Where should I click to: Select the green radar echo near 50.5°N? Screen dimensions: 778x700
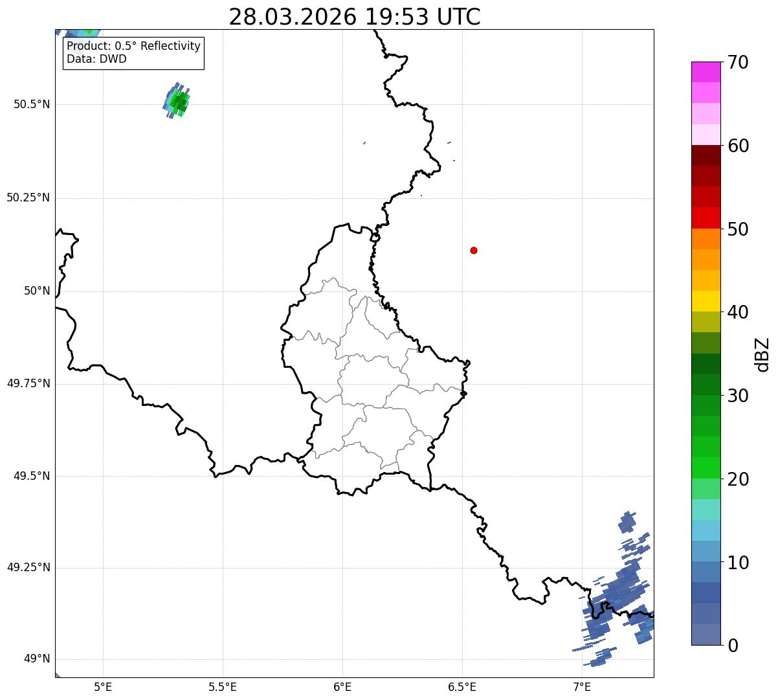[x=181, y=102]
